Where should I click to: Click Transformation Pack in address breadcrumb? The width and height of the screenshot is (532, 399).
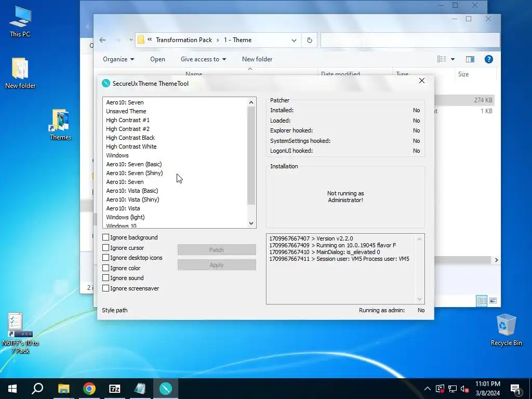point(184,40)
